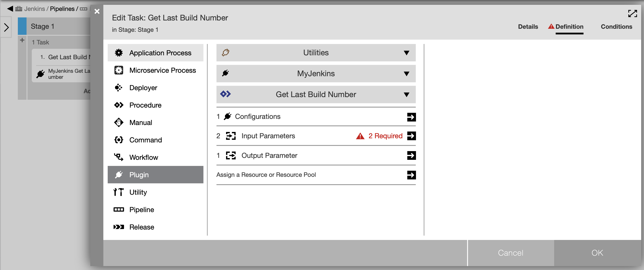Viewport: 644px width, 270px height.
Task: Open the Get Last Build Number dropdown arrow
Action: (x=406, y=94)
